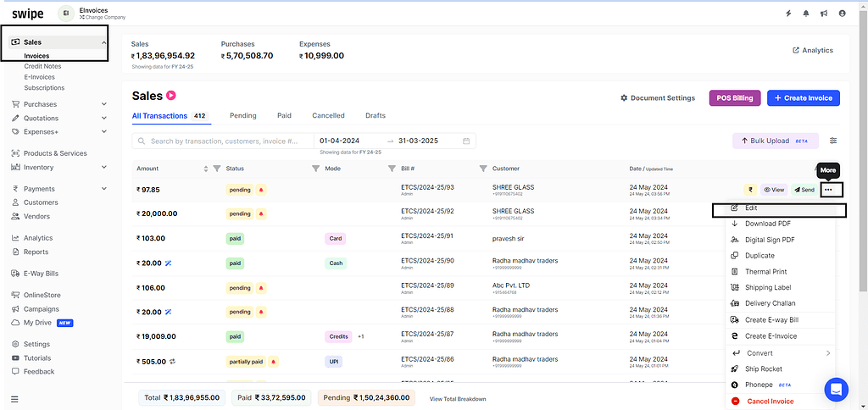Click the megaphone announcements icon
Viewport: 868px width, 410px height.
click(x=824, y=14)
